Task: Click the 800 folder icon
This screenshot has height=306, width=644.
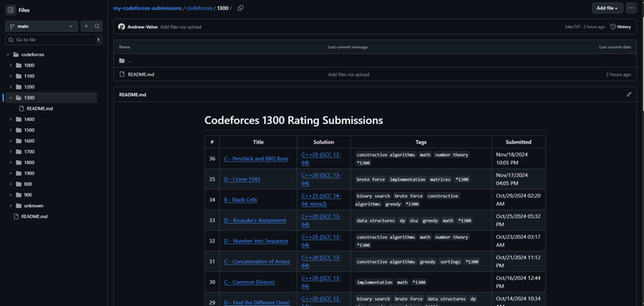Action: (18, 184)
